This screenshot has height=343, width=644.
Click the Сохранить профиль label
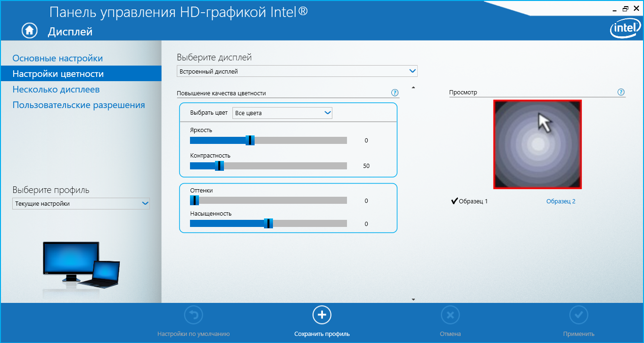(x=322, y=334)
